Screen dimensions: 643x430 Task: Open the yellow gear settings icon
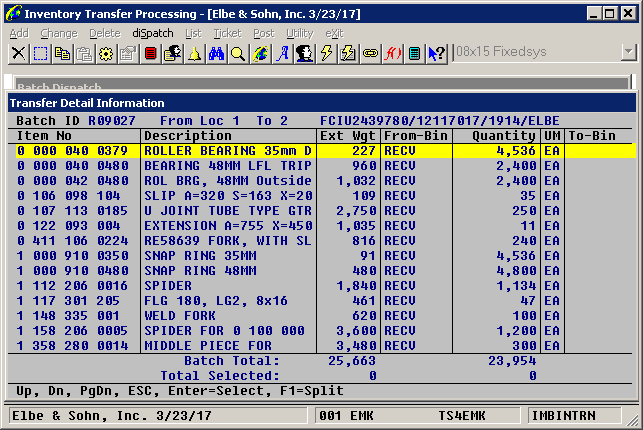106,54
